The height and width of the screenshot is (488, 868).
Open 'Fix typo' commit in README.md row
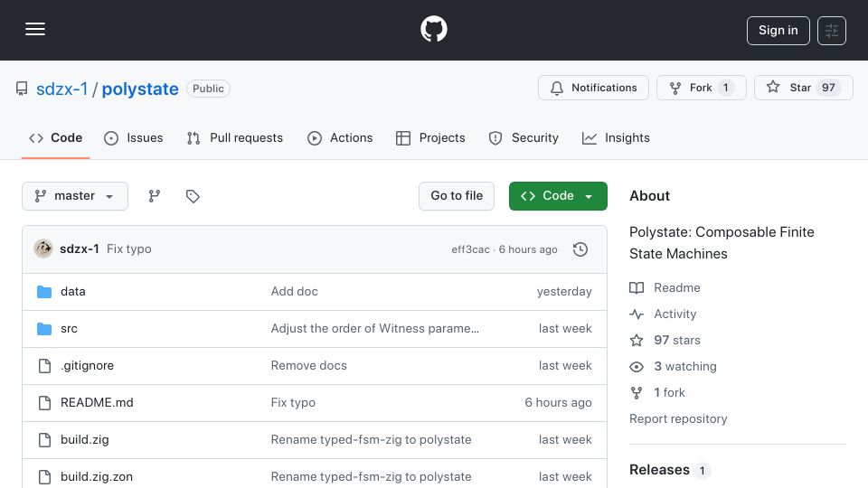[293, 403]
